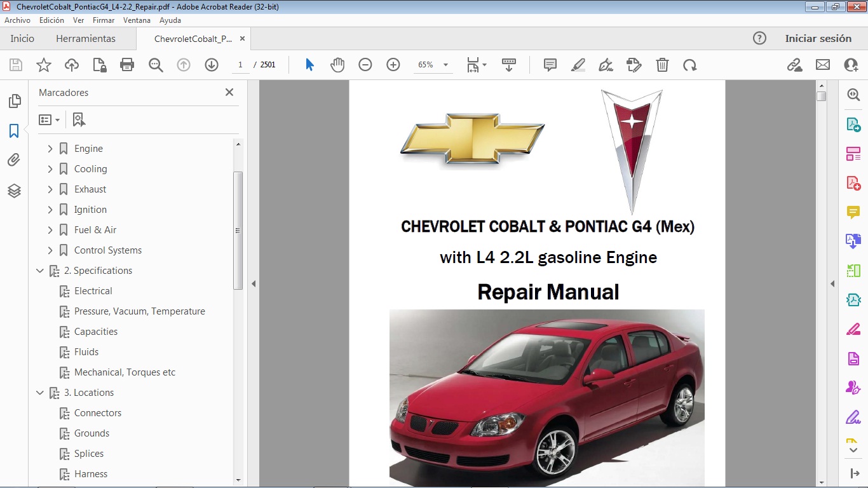The image size is (868, 488).
Task: Open the Export PDF tool
Action: pyautogui.click(x=853, y=124)
